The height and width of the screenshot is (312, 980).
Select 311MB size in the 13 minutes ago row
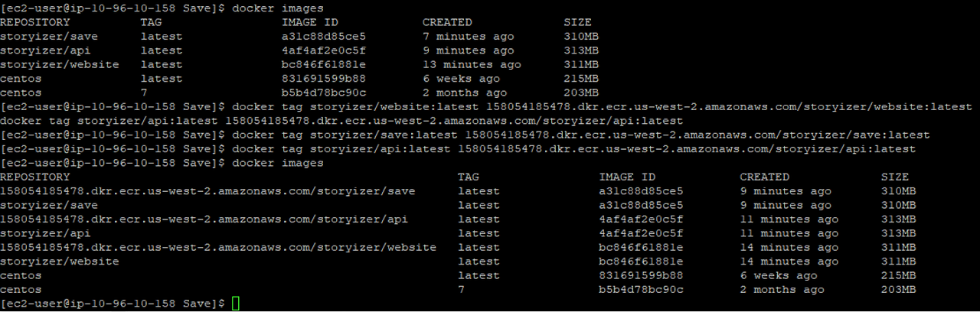581,65
